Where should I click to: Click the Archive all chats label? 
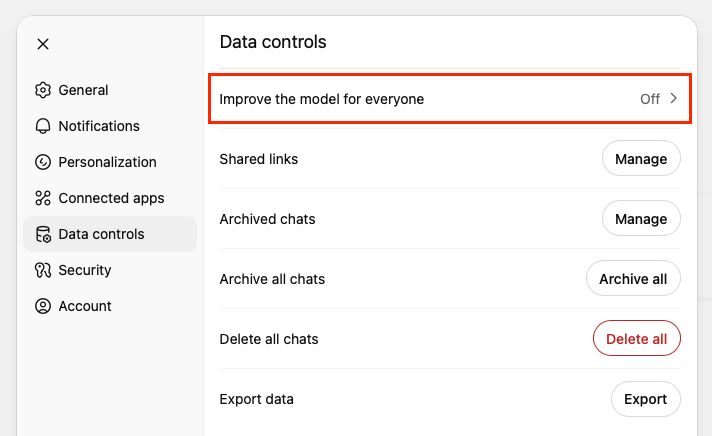point(272,279)
